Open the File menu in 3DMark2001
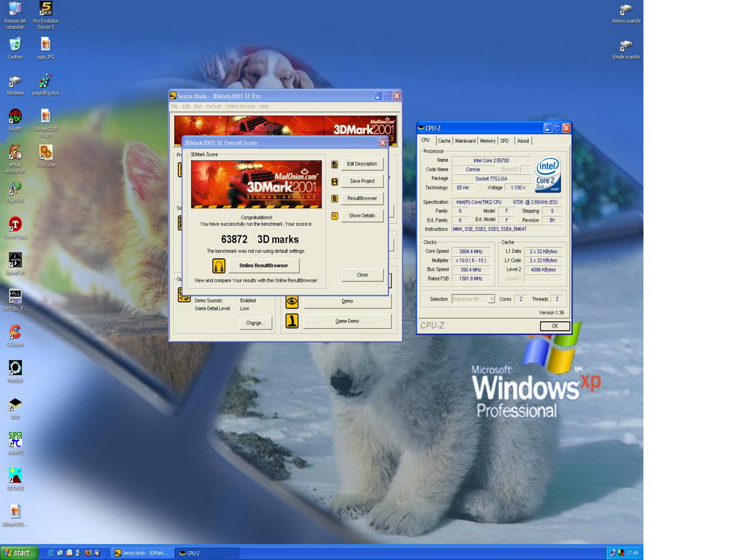 pyautogui.click(x=174, y=106)
